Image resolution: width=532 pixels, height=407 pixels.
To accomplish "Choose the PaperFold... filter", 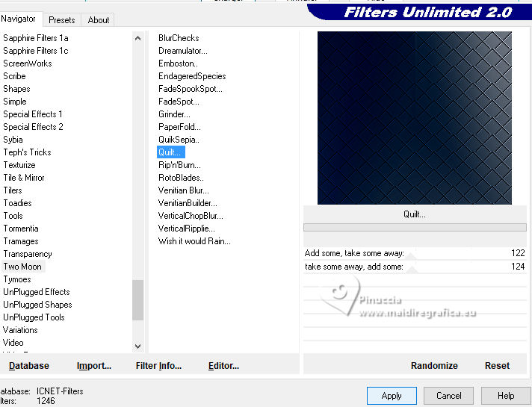I will pos(179,127).
